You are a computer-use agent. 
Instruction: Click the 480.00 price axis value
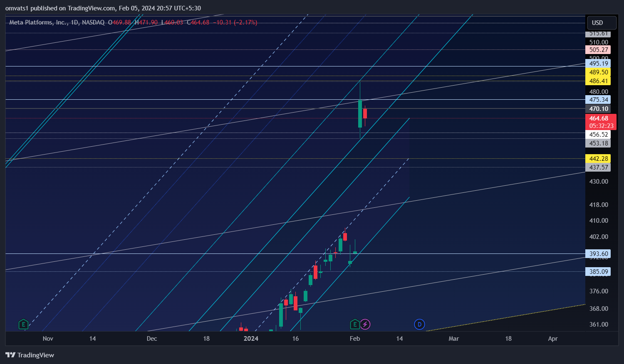[599, 92]
